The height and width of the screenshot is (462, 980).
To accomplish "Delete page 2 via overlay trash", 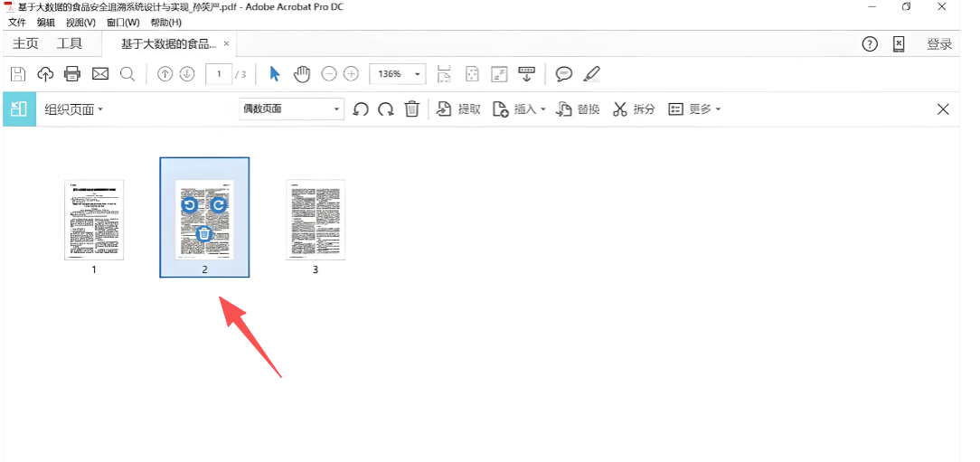I will pos(203,234).
